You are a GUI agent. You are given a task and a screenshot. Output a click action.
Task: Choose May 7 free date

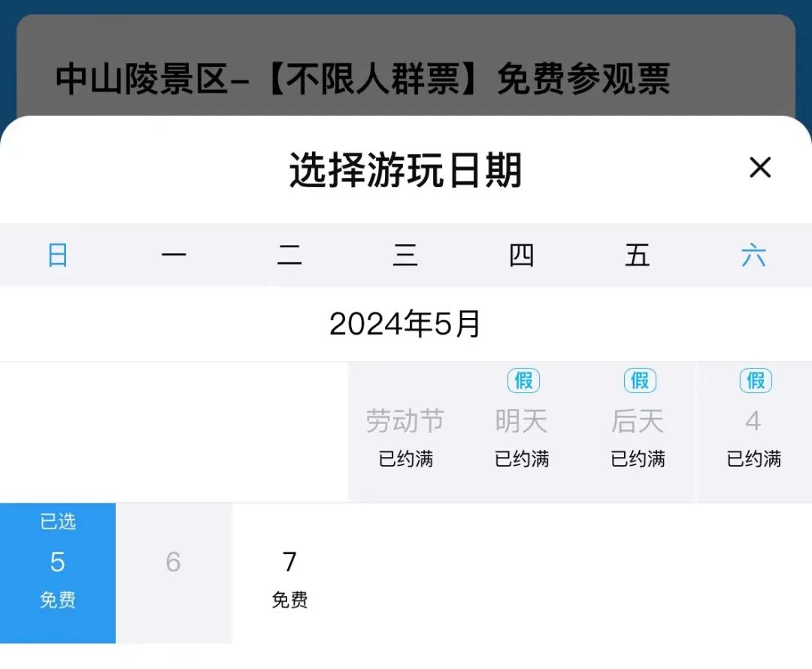click(x=289, y=573)
